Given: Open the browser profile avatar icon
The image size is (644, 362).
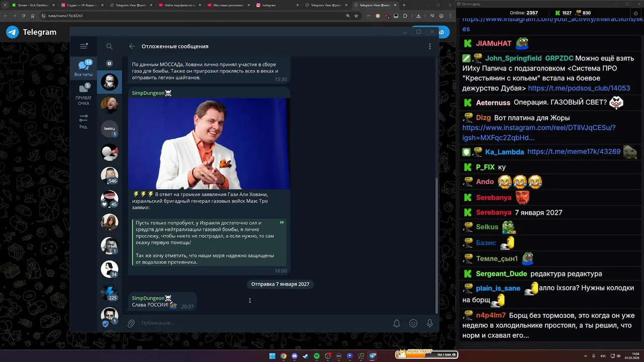Looking at the screenshot, I should (441, 16).
